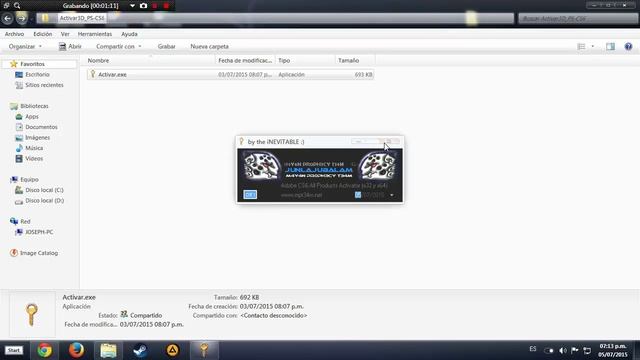
Task: Click the Activar.exe key icon in list
Action: pos(93,74)
